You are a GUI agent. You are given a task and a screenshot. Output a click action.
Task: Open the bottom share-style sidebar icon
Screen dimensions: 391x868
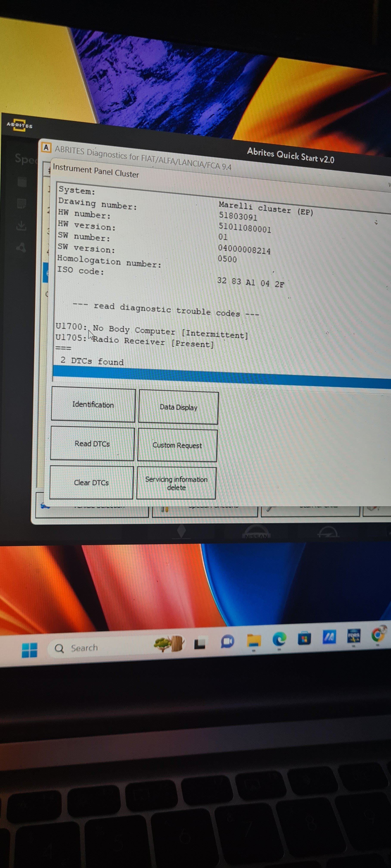point(21,248)
